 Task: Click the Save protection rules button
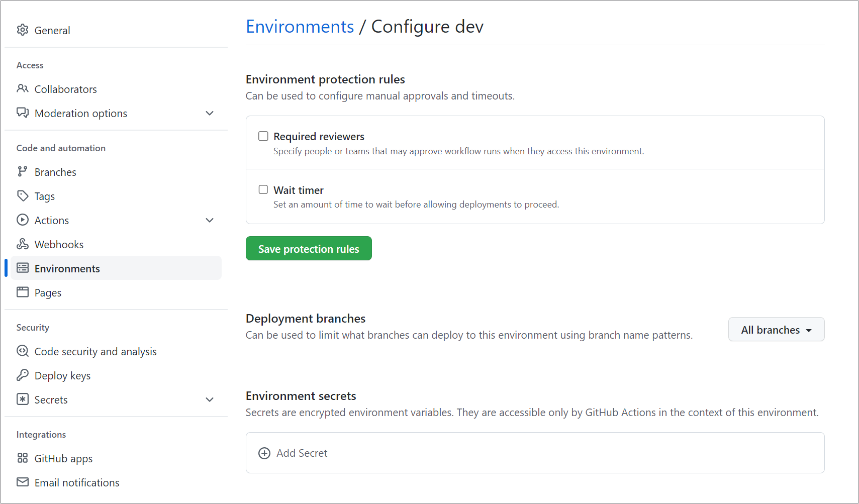308,248
